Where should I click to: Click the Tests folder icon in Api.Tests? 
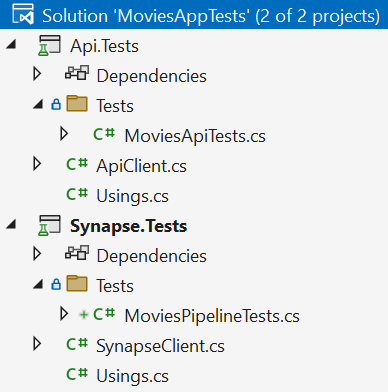coord(77,104)
